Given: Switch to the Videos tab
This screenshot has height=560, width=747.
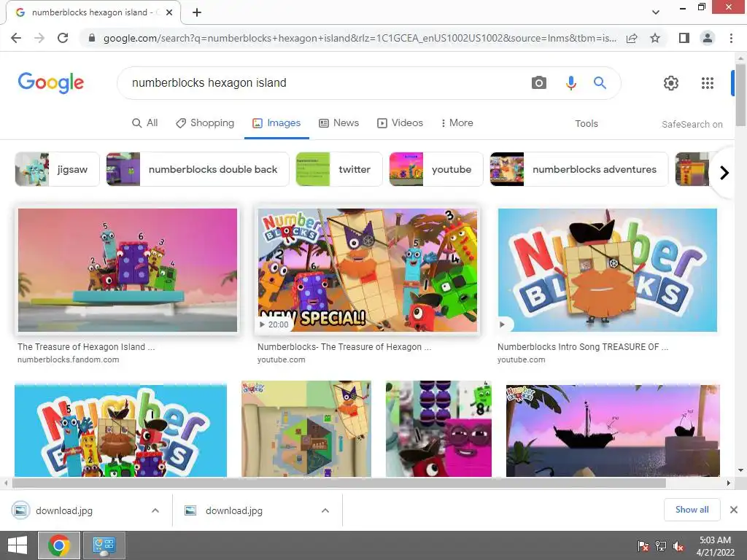Looking at the screenshot, I should [400, 122].
